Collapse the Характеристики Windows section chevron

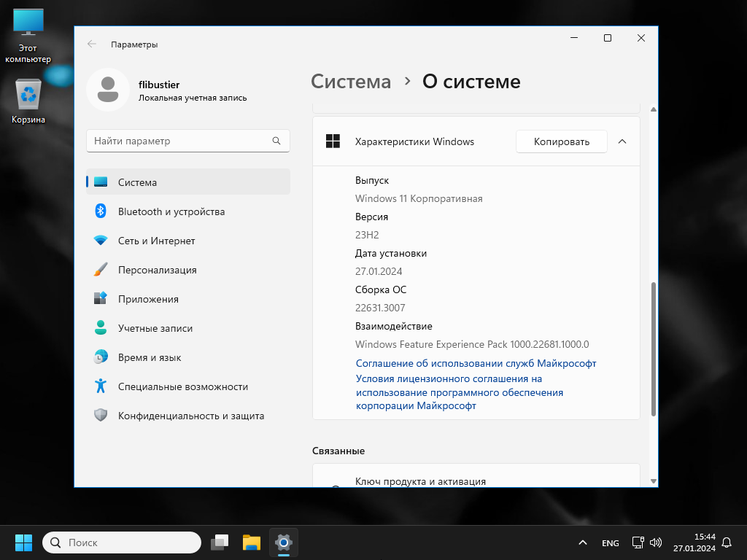(x=622, y=141)
